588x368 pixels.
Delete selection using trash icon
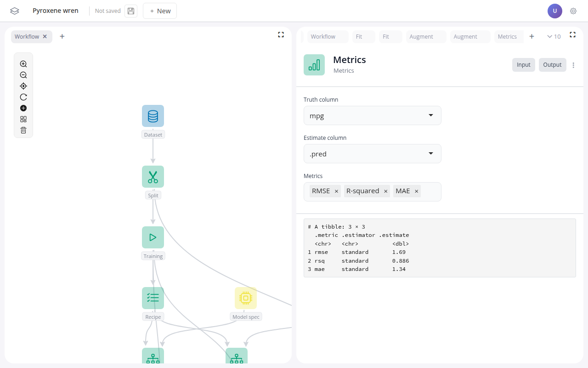click(x=23, y=130)
